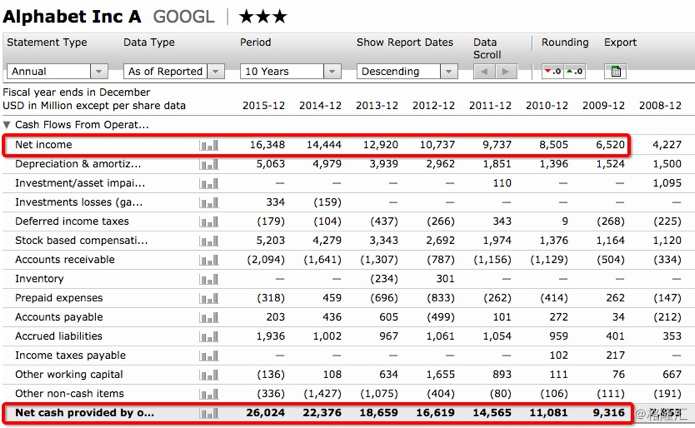This screenshot has width=695, height=428.
Task: Open Show Report Dates Descending dropdown
Action: click(x=407, y=71)
